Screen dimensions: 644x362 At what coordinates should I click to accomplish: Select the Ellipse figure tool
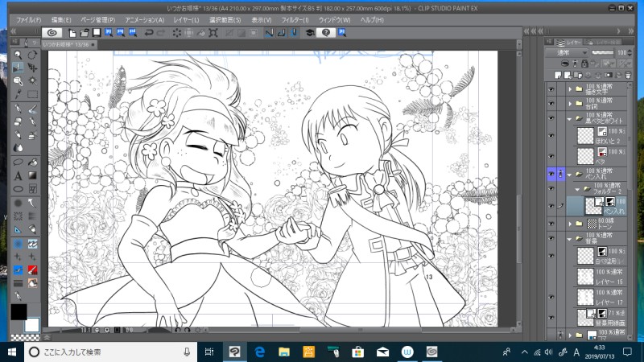[18, 189]
